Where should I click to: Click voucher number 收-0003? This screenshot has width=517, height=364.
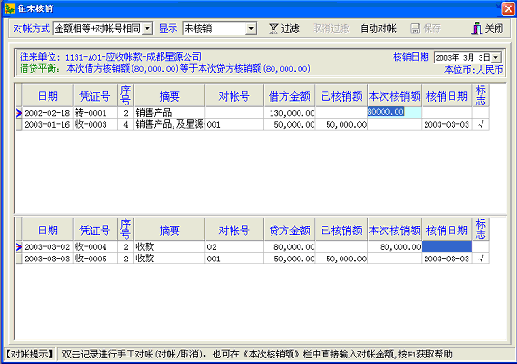(95, 125)
